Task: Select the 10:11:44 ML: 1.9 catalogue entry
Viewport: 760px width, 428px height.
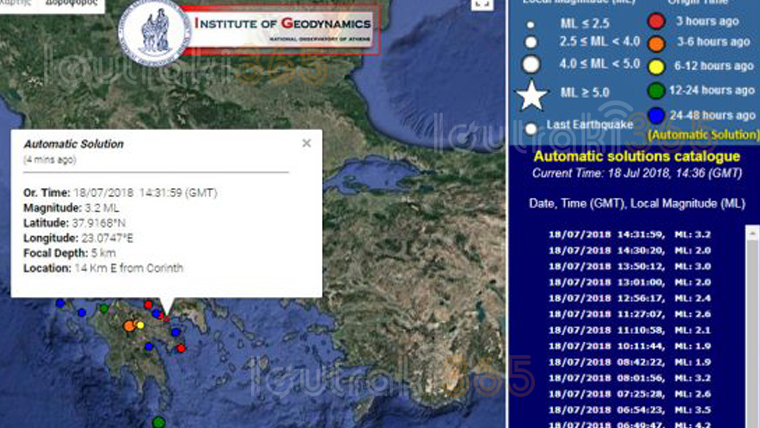Action: pyautogui.click(x=629, y=347)
